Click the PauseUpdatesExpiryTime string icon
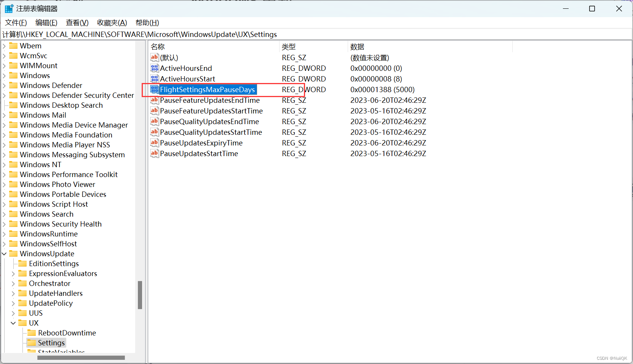Screen dimensions: 633x364 [x=154, y=143]
